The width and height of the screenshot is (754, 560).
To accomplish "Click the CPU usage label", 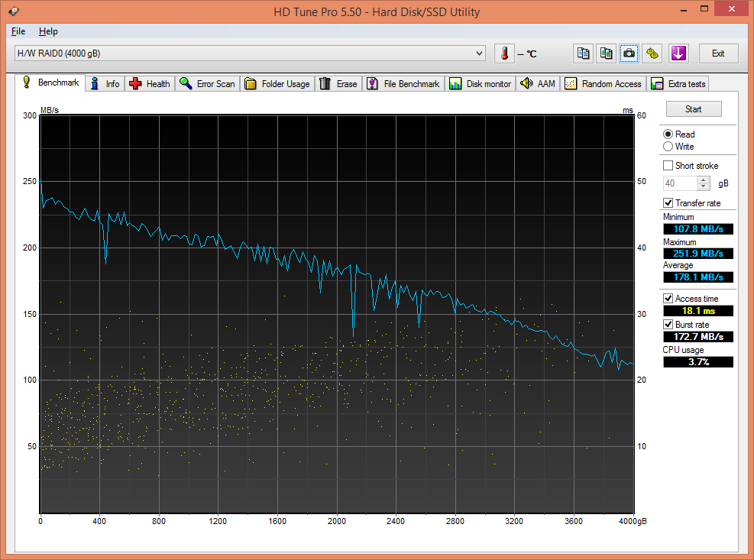I will (x=683, y=350).
